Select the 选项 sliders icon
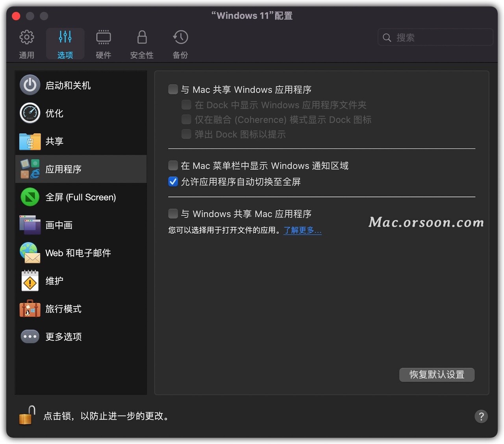Viewport: 504px width, 444px height. [65, 37]
